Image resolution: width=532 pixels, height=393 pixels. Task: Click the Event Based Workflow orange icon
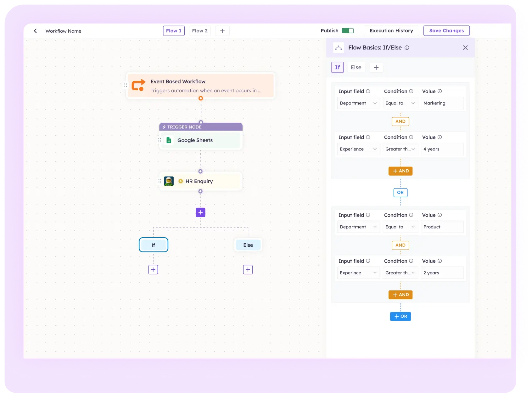pyautogui.click(x=138, y=85)
